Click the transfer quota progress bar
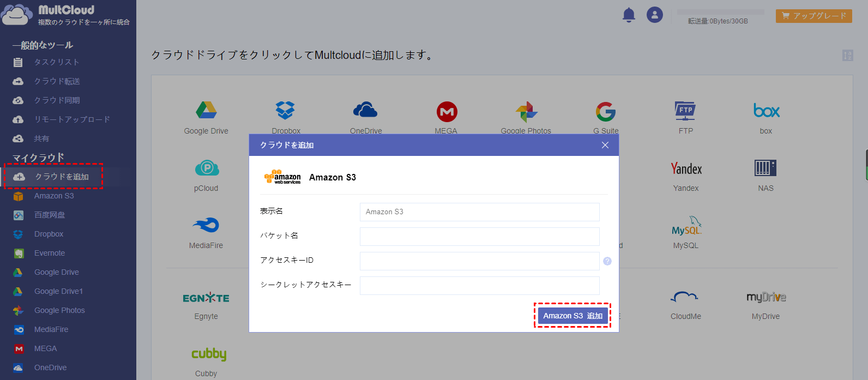The width and height of the screenshot is (868, 380). tap(720, 12)
